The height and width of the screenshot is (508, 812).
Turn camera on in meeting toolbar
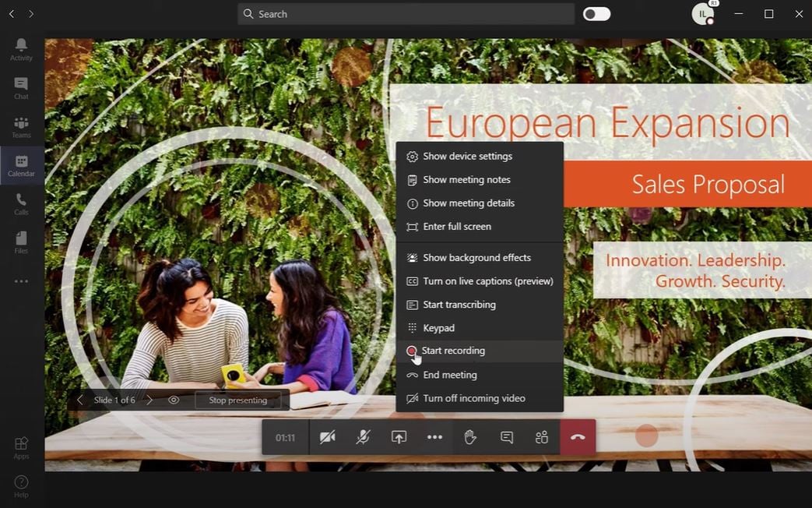coord(327,438)
